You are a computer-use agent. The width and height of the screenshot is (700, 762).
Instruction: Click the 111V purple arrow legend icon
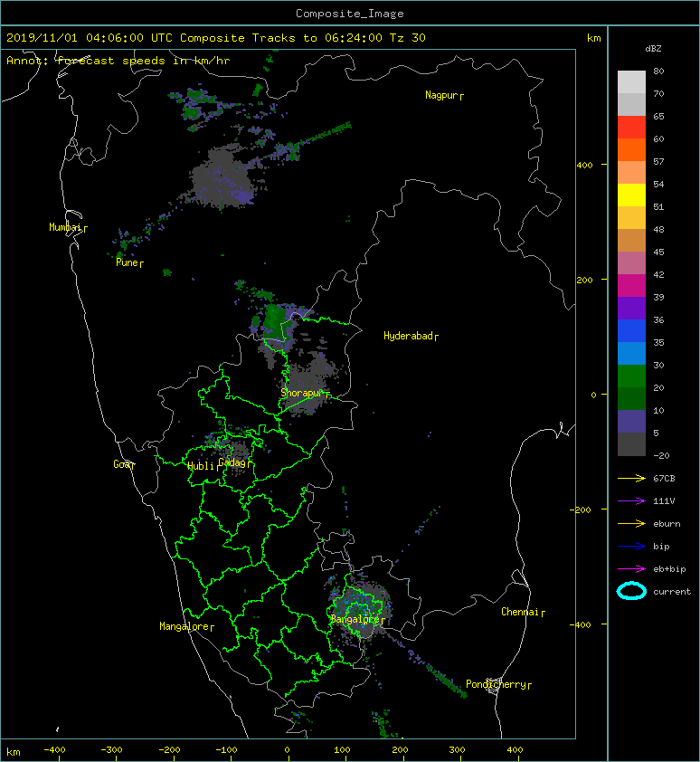(631, 501)
